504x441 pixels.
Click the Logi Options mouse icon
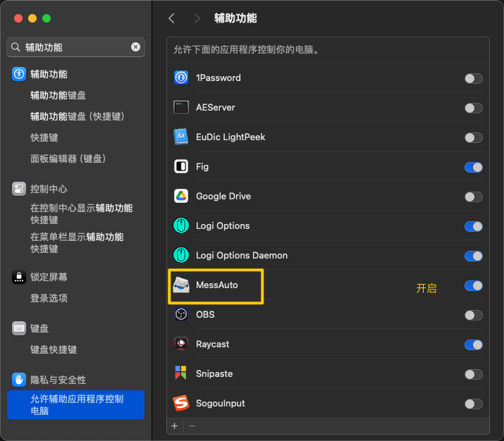(181, 225)
